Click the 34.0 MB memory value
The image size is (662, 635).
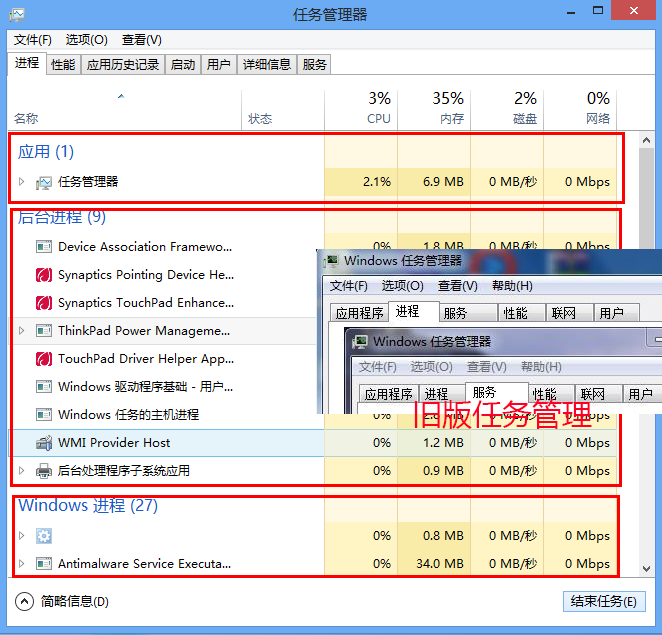440,564
